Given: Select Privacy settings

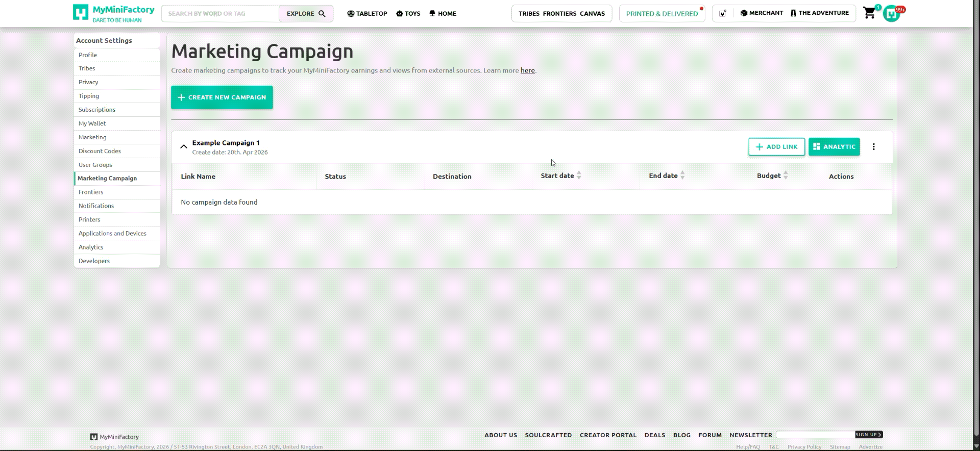Looking at the screenshot, I should [x=117, y=82].
